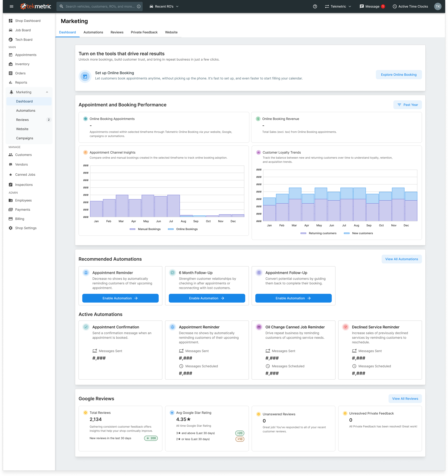Open the Recent RO's dropdown
Viewport: 448px width, 476px height.
pyautogui.click(x=164, y=6)
